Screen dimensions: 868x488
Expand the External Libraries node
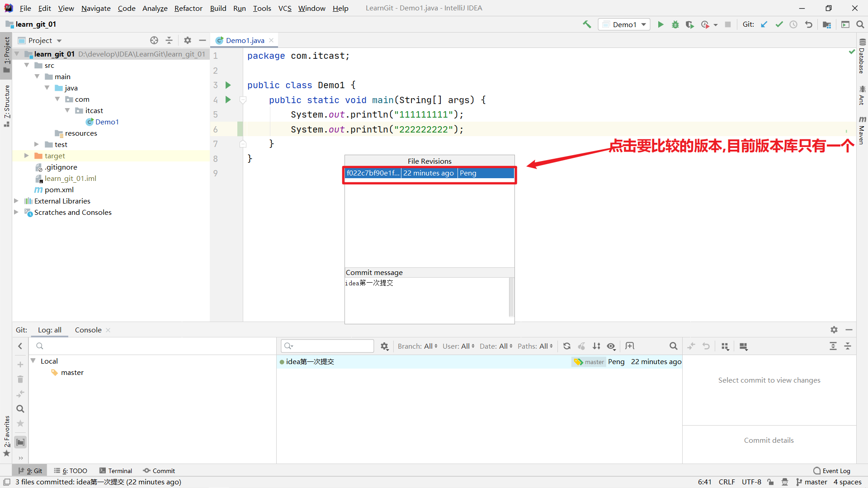click(x=16, y=201)
